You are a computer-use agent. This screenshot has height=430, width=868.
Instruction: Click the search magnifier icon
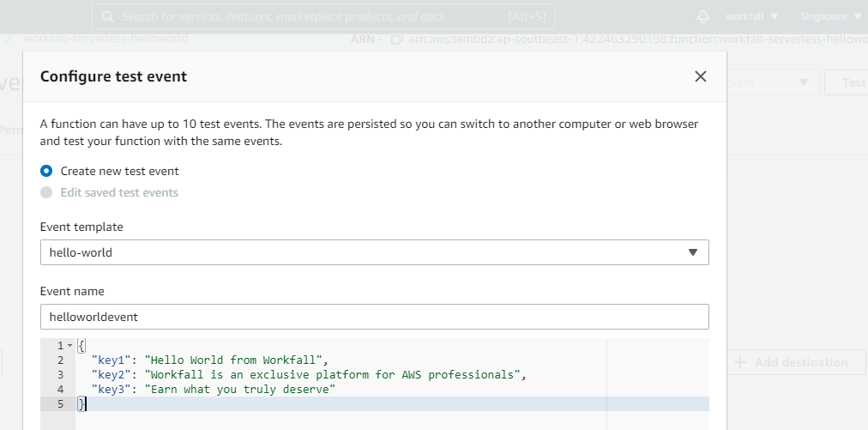108,16
